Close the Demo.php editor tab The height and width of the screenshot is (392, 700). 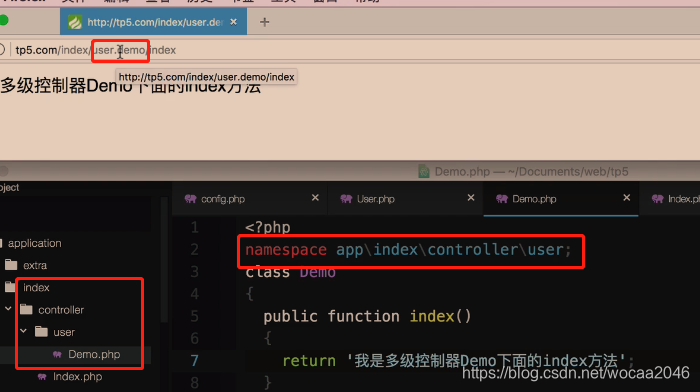pos(626,197)
